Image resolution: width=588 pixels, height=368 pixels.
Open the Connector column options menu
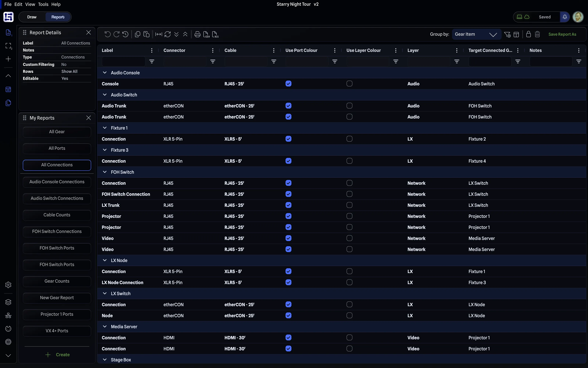pos(213,50)
